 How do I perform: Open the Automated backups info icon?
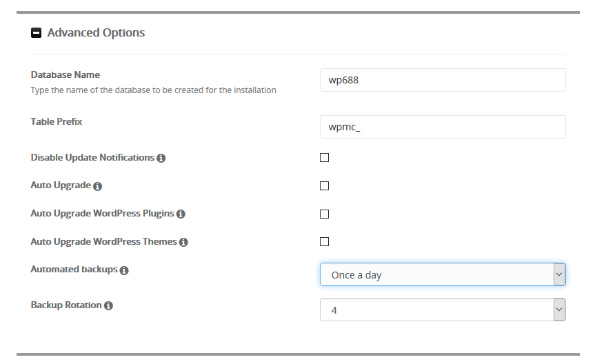[x=124, y=270]
